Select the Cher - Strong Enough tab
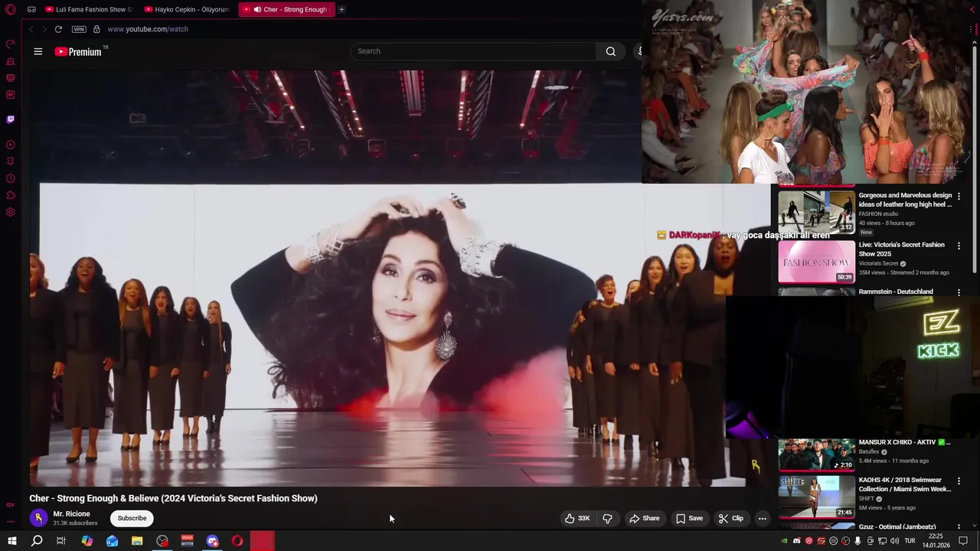Viewport: 980px width, 551px height. [287, 9]
